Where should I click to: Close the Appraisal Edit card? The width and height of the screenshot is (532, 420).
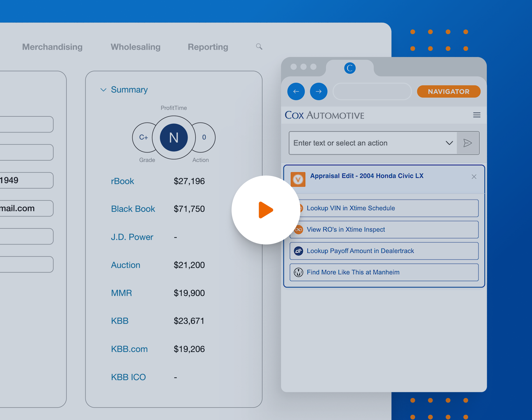(474, 177)
